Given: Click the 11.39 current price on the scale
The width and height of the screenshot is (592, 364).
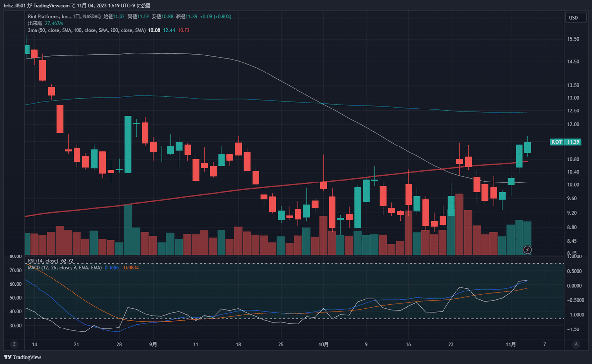Looking at the screenshot, I should point(572,142).
